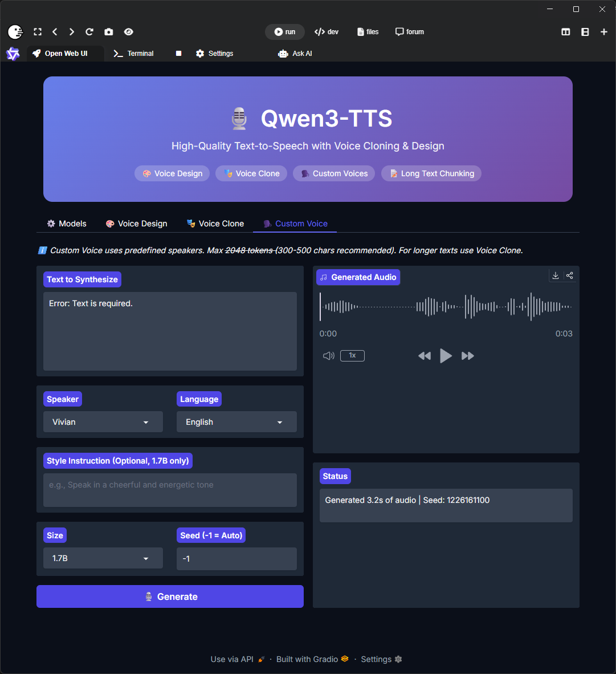The image size is (616, 674).
Task: Click on the audio waveform
Action: coord(446,306)
